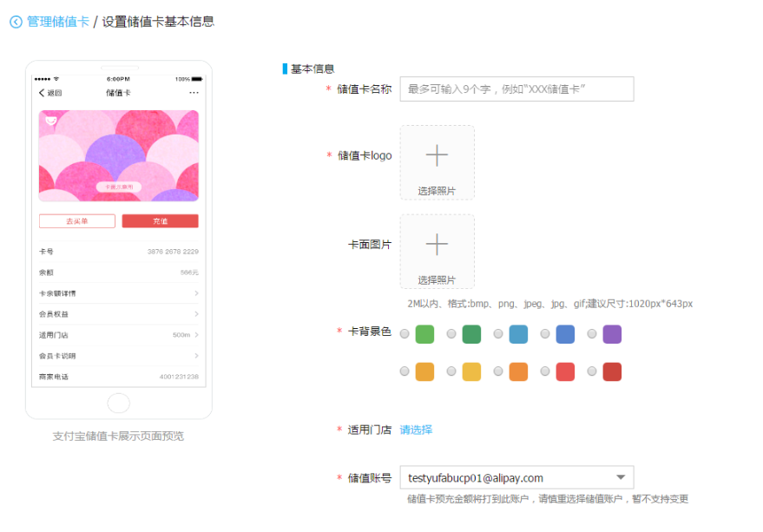Click 去买单 button in phone preview
Viewport: 763px width, 532px height.
click(x=77, y=221)
